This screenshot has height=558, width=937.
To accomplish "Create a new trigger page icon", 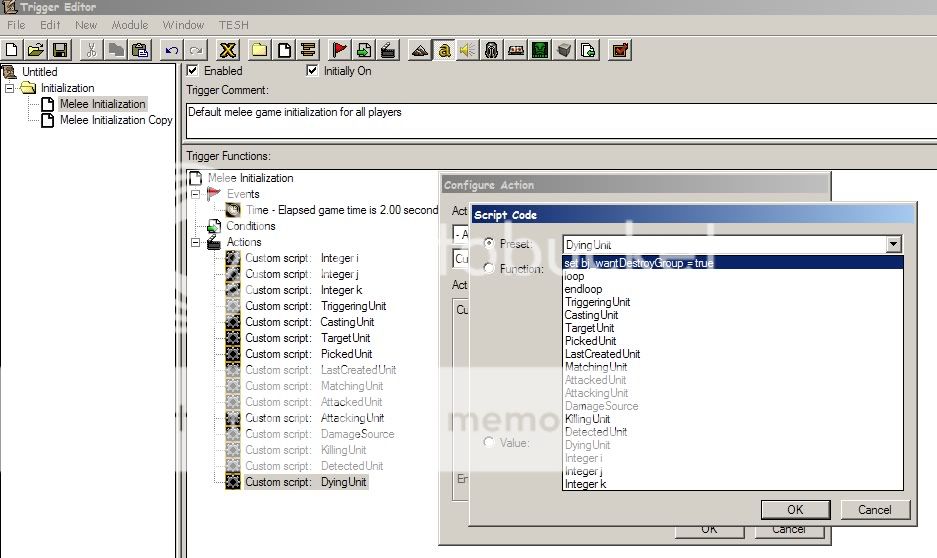I will (284, 50).
